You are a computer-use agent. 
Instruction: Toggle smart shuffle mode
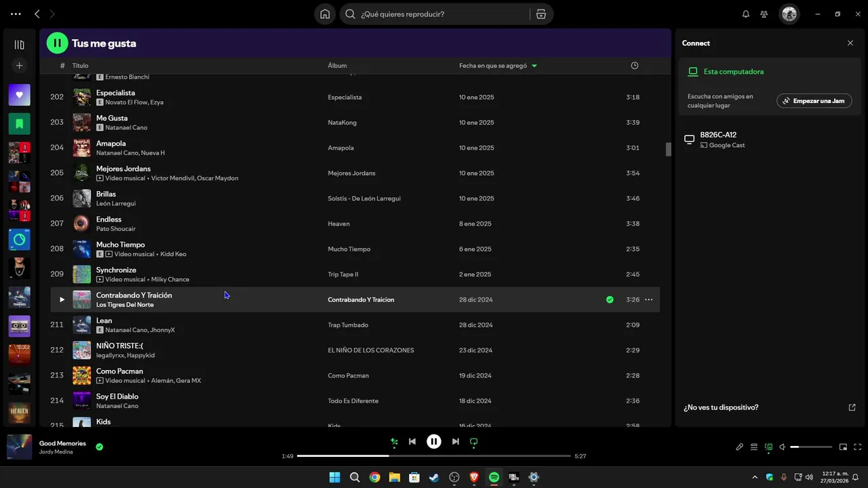[394, 442]
